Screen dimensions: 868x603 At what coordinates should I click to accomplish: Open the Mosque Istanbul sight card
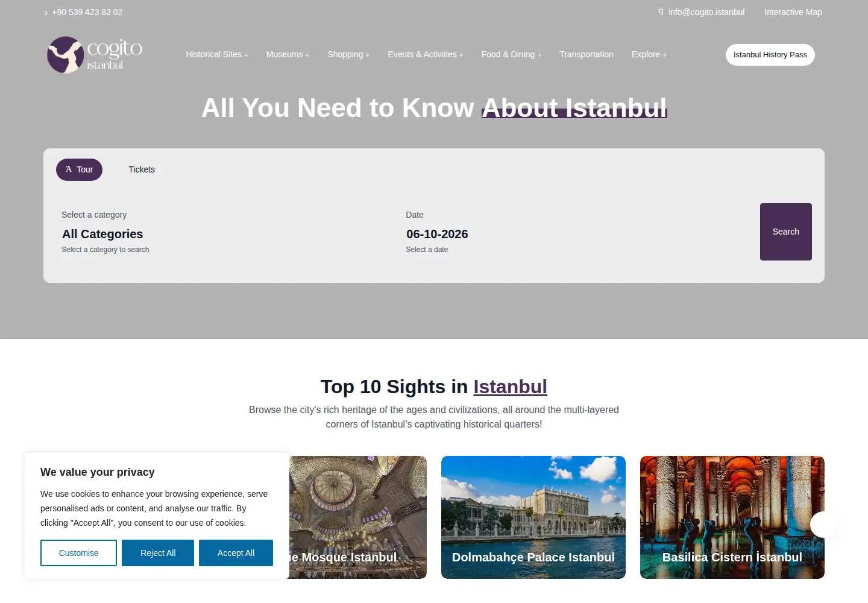click(x=358, y=517)
